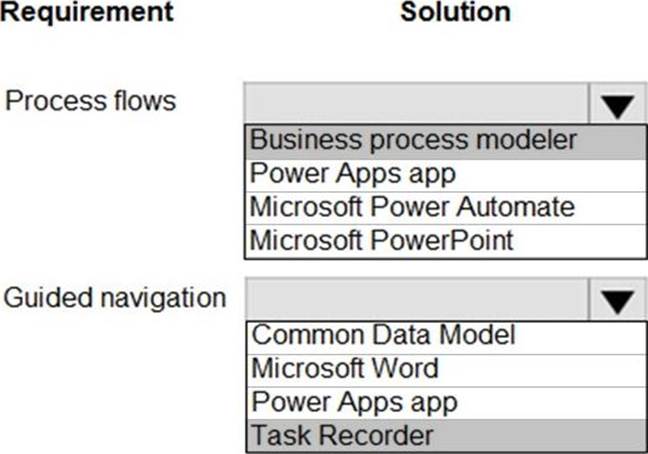The image size is (648, 454).
Task: Click the Process flows requirement label
Action: click(91, 101)
